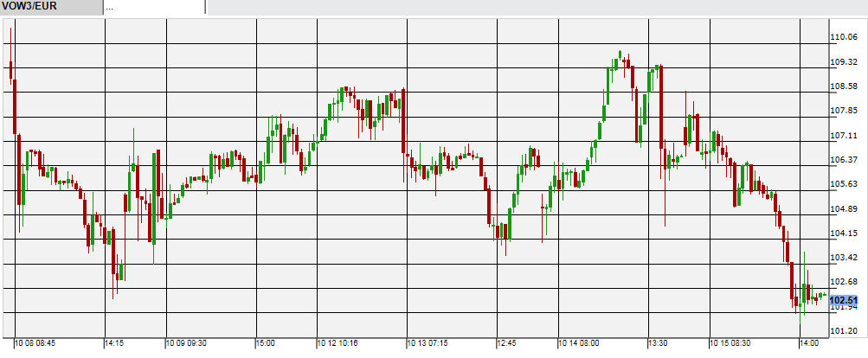The height and width of the screenshot is (358, 868).
Task: Select the VOW3/EUR chart tab
Action: click(x=50, y=7)
